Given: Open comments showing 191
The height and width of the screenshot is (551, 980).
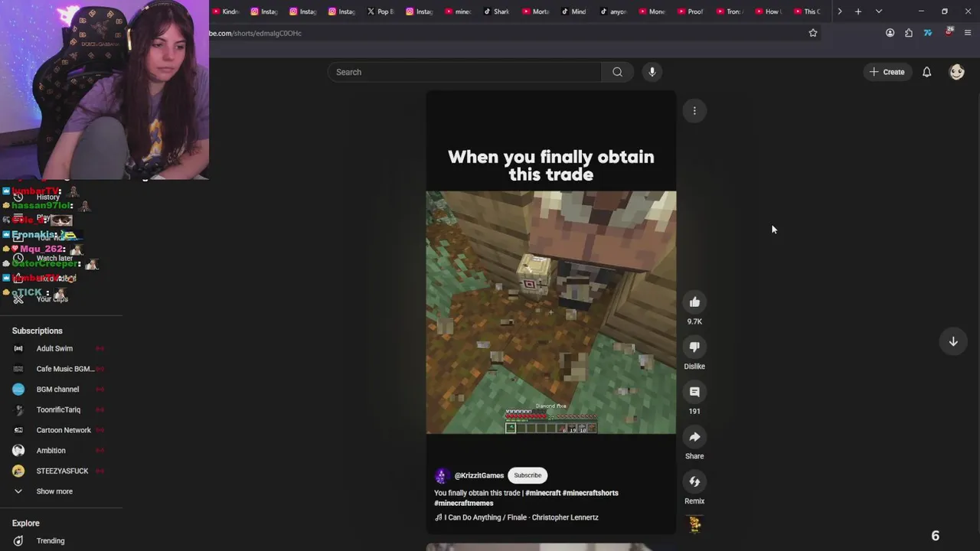Looking at the screenshot, I should click(x=694, y=392).
